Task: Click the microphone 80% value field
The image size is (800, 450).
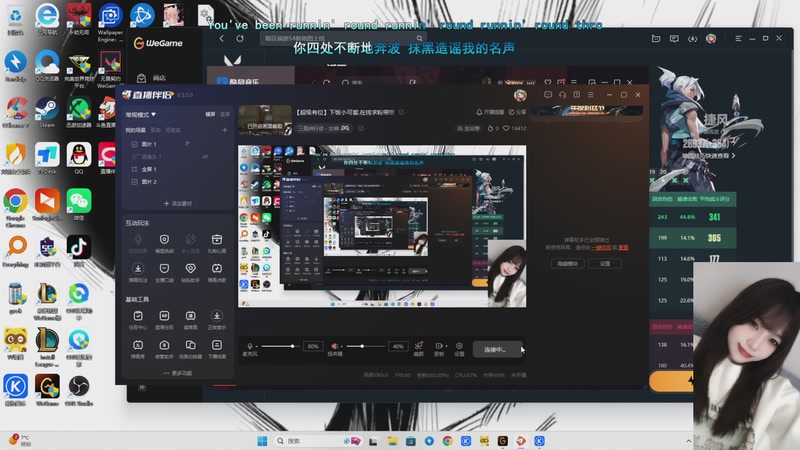Action: (x=313, y=346)
